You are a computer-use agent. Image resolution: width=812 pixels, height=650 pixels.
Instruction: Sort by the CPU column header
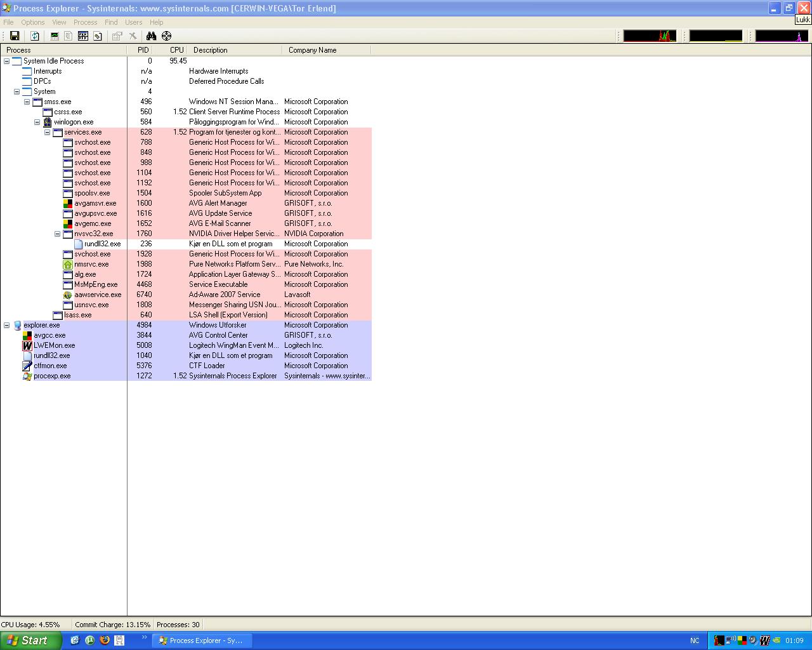pyautogui.click(x=170, y=50)
